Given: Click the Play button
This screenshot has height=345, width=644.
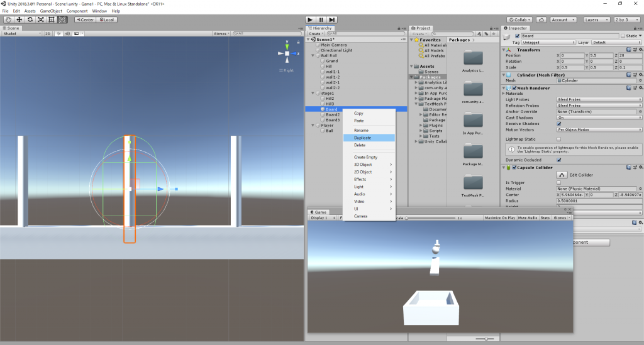Looking at the screenshot, I should (311, 19).
